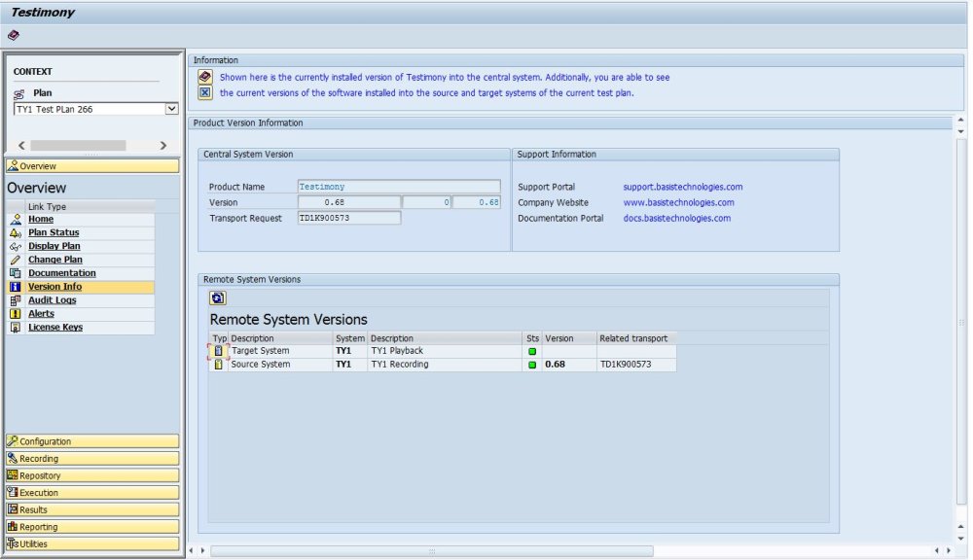
Task: Open the Documentation link
Action: 62,273
